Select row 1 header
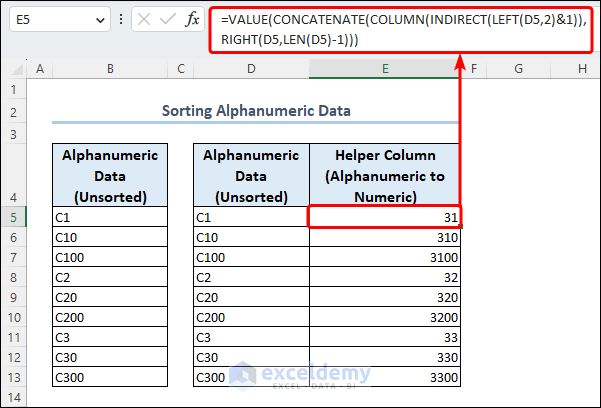 [x=13, y=89]
